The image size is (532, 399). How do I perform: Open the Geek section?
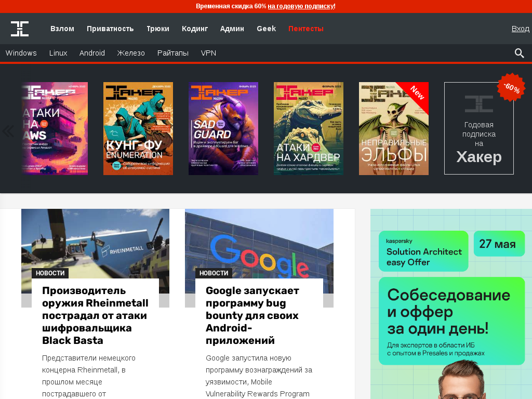267,29
